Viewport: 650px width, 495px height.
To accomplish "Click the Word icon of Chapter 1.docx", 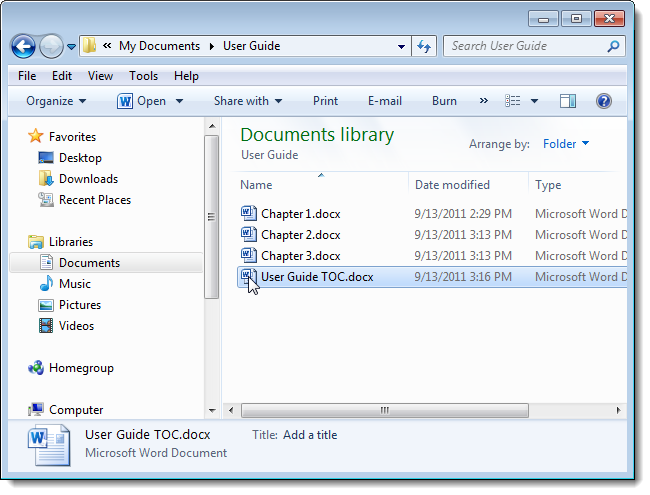I will [x=249, y=213].
